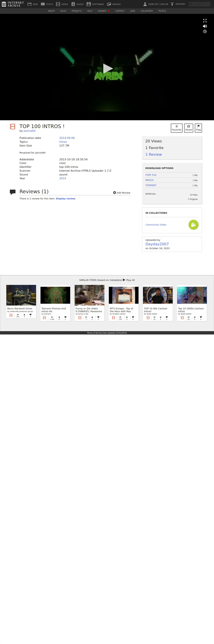Open MTV Europe Top of the Hour thumbnail

pyautogui.click(x=123, y=295)
